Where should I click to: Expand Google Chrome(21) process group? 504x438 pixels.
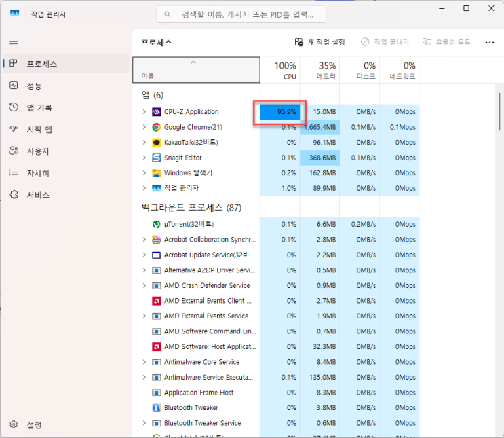144,127
